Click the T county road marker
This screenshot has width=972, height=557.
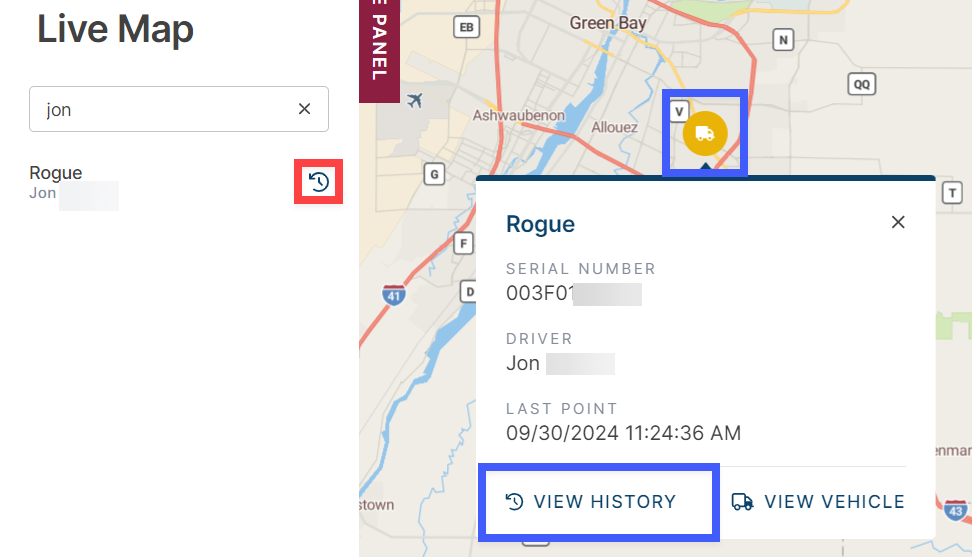pyautogui.click(x=952, y=193)
